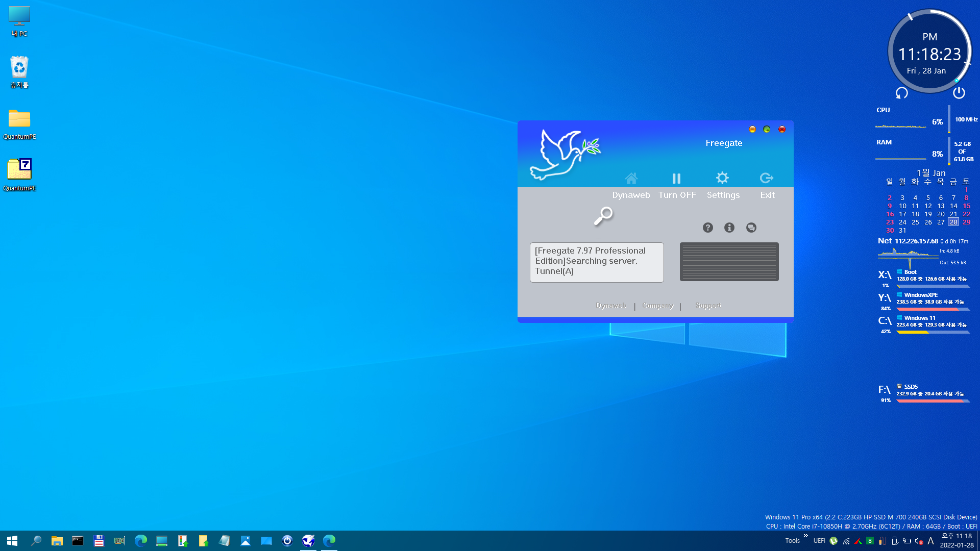The height and width of the screenshot is (551, 980).
Task: Click the checklist with green arrow taskbar icon
Action: (x=182, y=541)
